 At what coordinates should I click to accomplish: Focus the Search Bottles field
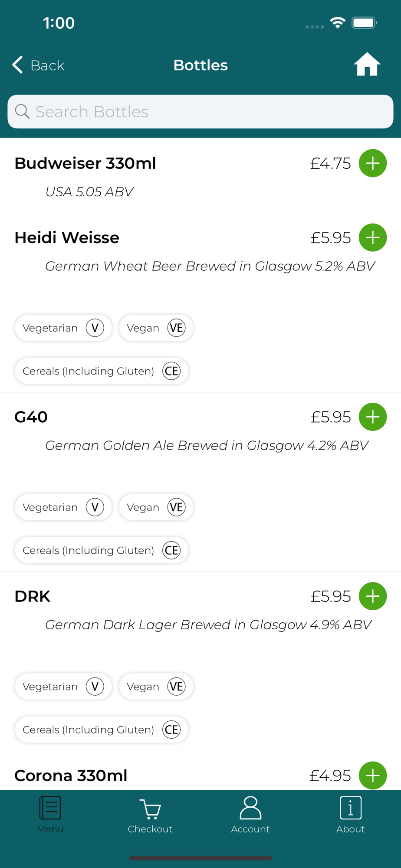pyautogui.click(x=208, y=112)
